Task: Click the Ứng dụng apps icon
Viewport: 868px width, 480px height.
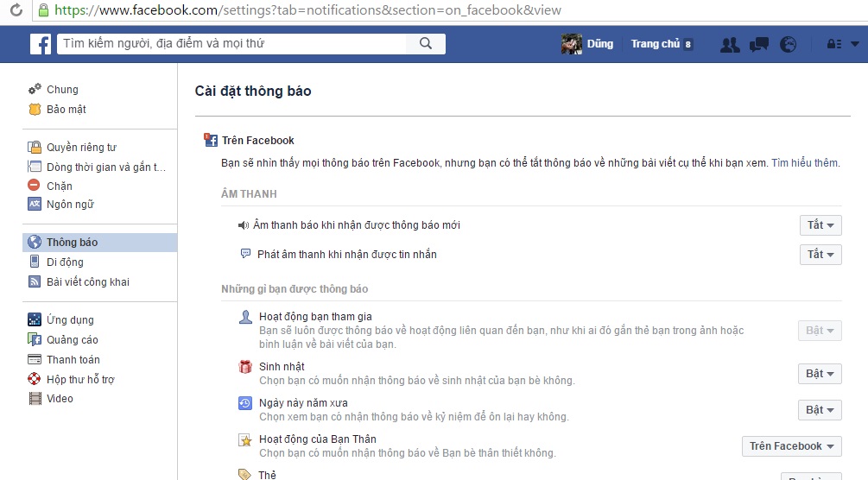Action: click(x=35, y=319)
